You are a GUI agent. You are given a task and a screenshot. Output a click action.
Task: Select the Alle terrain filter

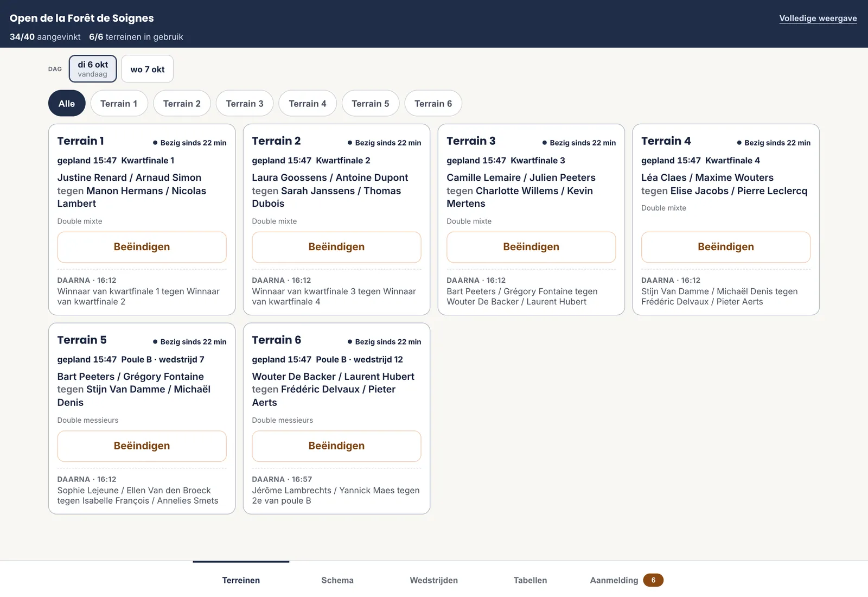(x=67, y=103)
